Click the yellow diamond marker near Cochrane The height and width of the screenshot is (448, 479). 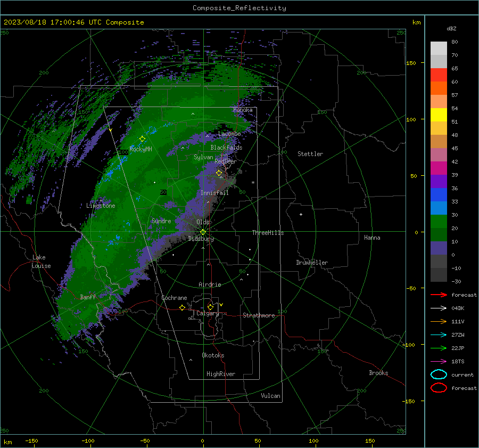[183, 308]
